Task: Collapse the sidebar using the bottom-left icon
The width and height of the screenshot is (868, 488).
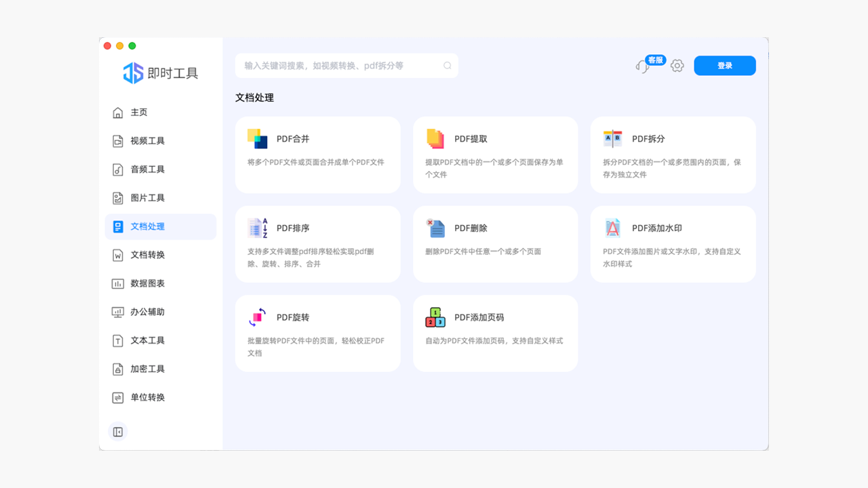Action: coord(117,431)
